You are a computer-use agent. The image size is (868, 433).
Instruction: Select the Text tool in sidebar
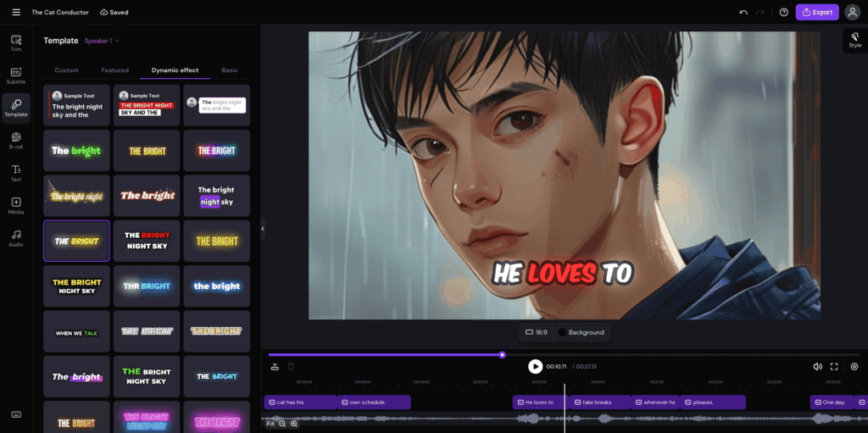(15, 173)
